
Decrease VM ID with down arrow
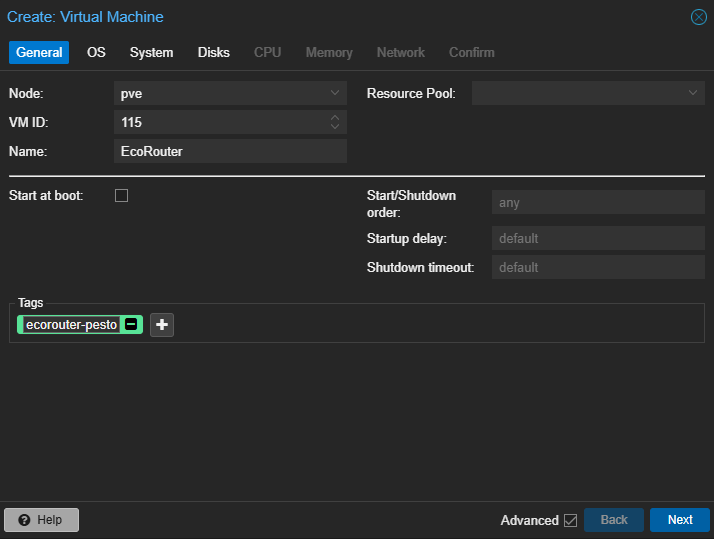pos(335,127)
